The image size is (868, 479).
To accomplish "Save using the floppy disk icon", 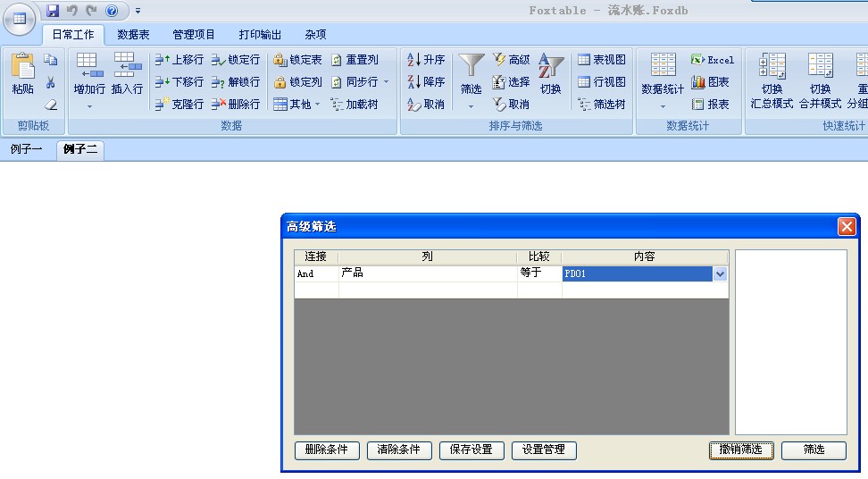I will click(x=53, y=11).
